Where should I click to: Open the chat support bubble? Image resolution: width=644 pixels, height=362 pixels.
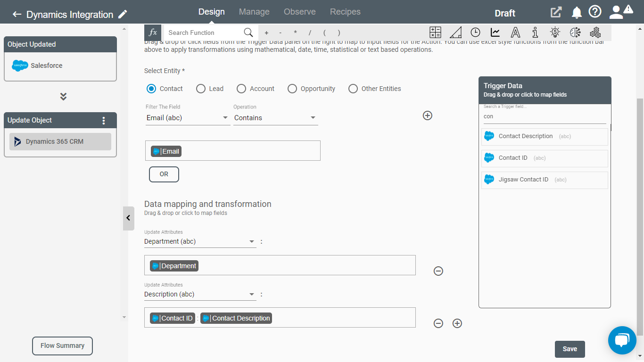(622, 340)
